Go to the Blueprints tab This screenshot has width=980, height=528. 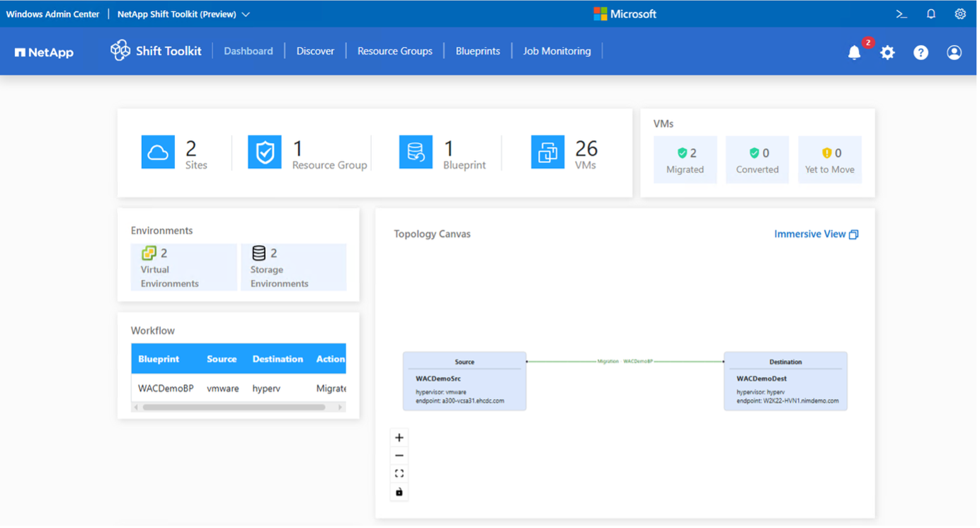pos(479,51)
